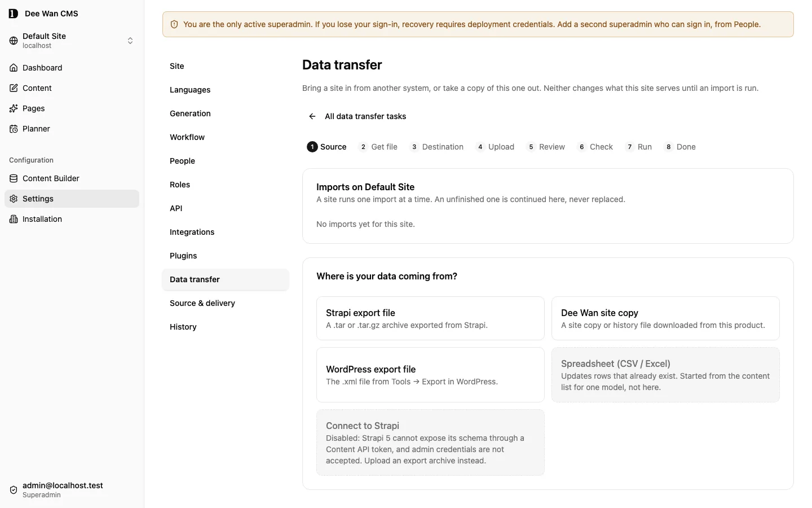Click the back arrow icon
This screenshot has height=508, width=812.
pyautogui.click(x=312, y=116)
